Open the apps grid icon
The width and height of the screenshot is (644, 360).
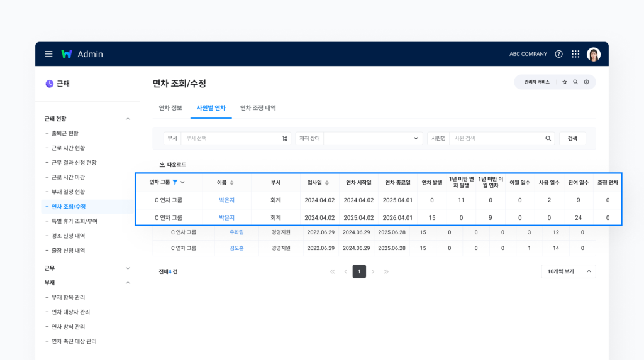[575, 54]
